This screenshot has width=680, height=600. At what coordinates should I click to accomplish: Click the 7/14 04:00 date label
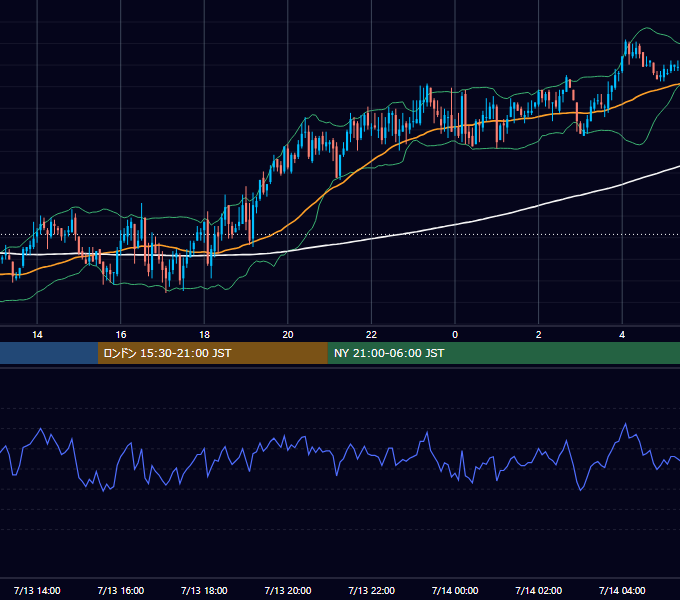622,590
